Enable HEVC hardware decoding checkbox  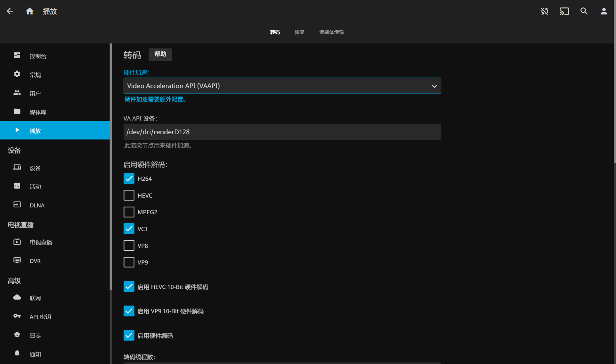(x=129, y=195)
